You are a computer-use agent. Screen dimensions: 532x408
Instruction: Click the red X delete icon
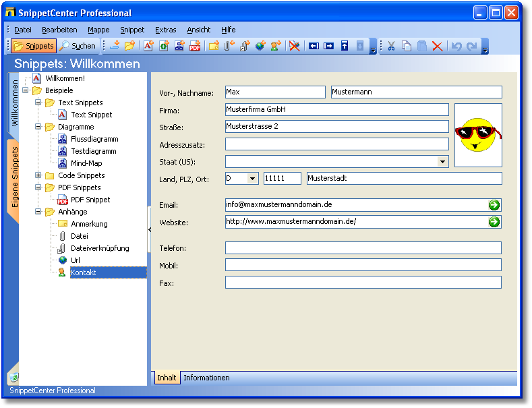coord(438,45)
